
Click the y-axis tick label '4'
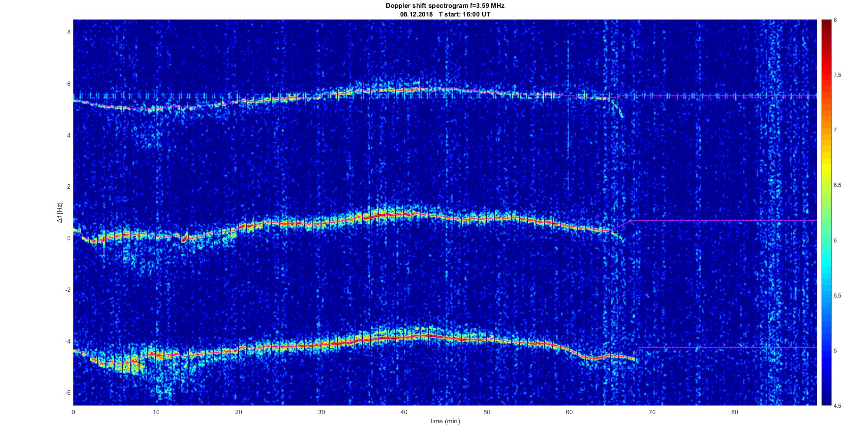click(69, 135)
